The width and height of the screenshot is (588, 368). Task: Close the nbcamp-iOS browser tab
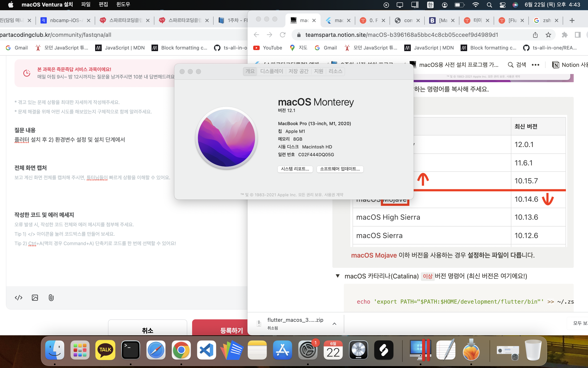(89, 20)
